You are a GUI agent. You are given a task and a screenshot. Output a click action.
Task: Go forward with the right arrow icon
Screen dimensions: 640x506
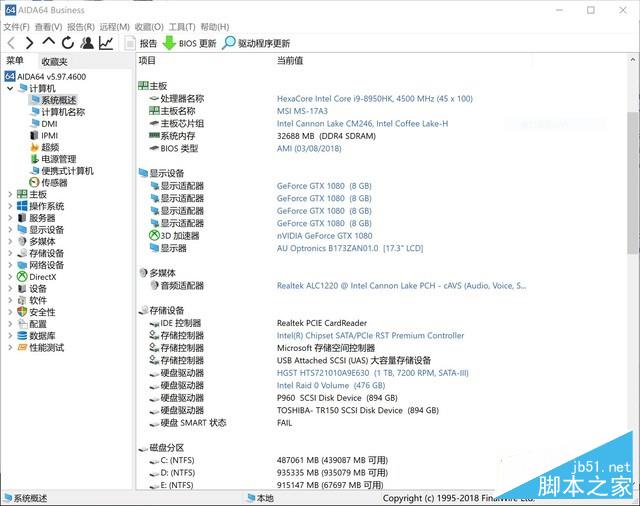[29, 43]
